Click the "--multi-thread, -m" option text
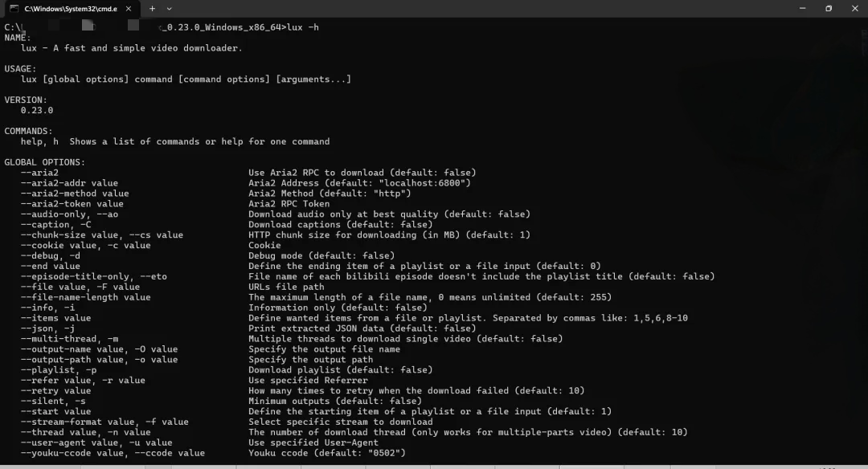Viewport: 868px width, 469px height. coord(69,338)
